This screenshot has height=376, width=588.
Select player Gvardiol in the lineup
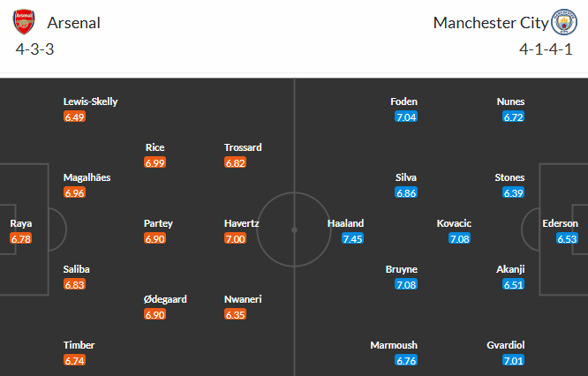point(506,345)
